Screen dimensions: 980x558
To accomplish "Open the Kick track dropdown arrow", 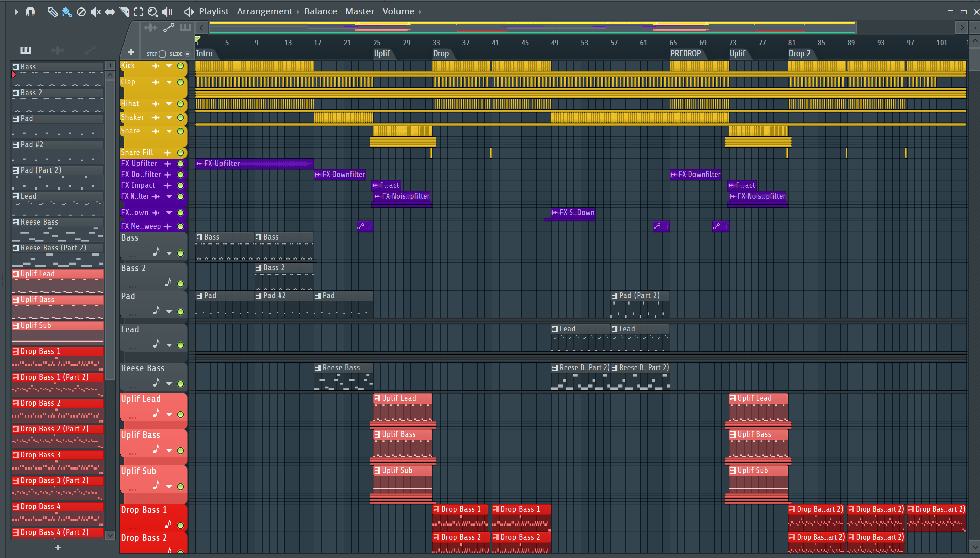I will (169, 66).
